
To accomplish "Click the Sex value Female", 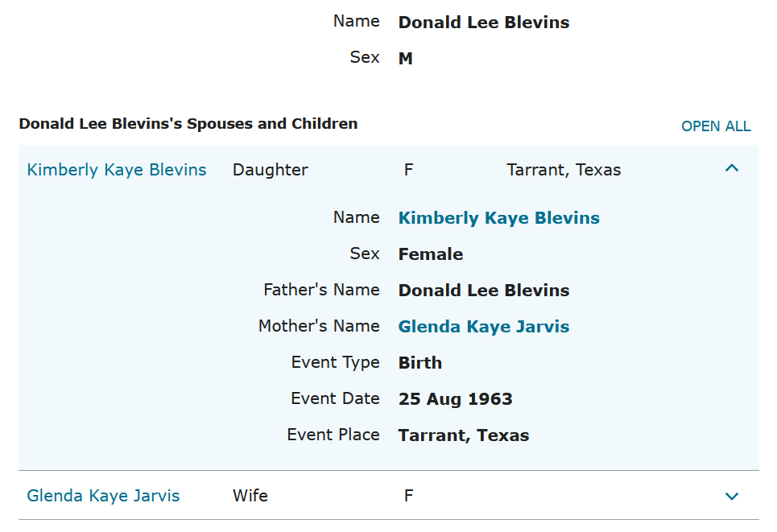I will (x=430, y=254).
